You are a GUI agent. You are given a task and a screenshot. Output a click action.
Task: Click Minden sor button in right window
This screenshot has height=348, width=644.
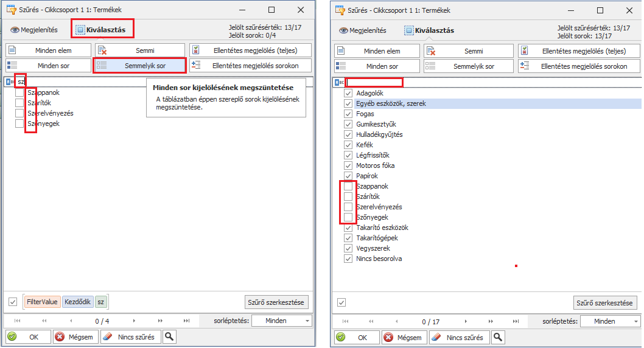[377, 66]
